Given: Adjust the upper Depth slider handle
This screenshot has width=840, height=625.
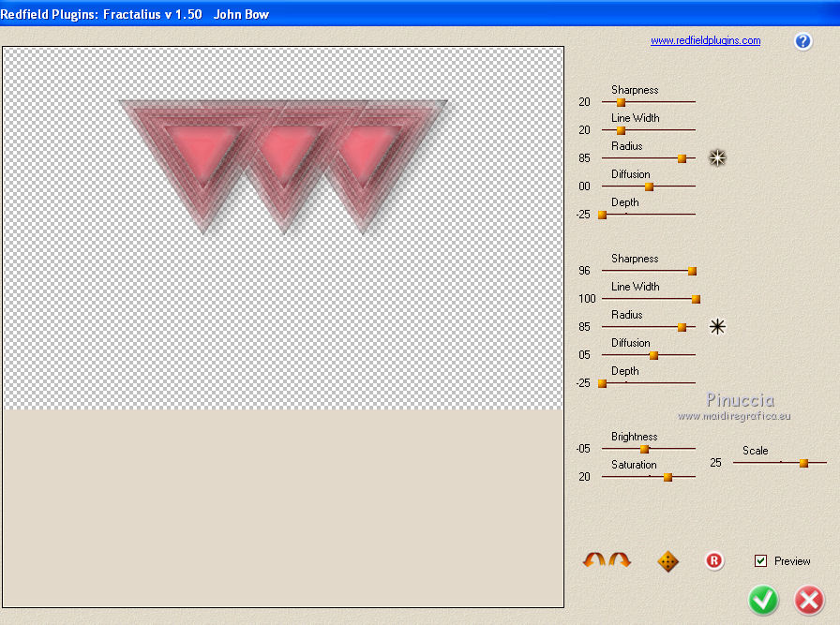Looking at the screenshot, I should 602,215.
